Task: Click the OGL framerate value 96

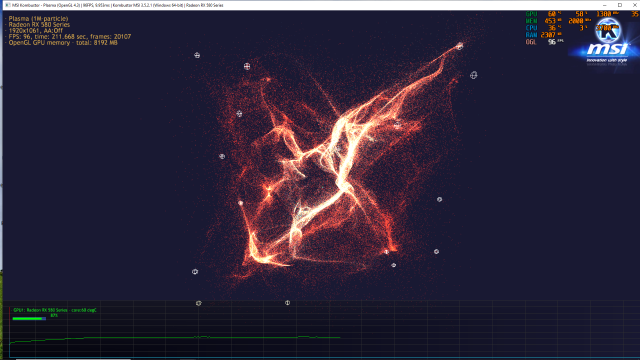Action: [552, 42]
